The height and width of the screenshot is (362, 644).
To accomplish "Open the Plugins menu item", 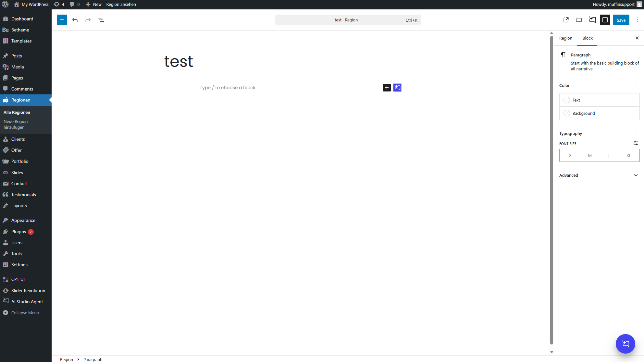I will pos(19,232).
